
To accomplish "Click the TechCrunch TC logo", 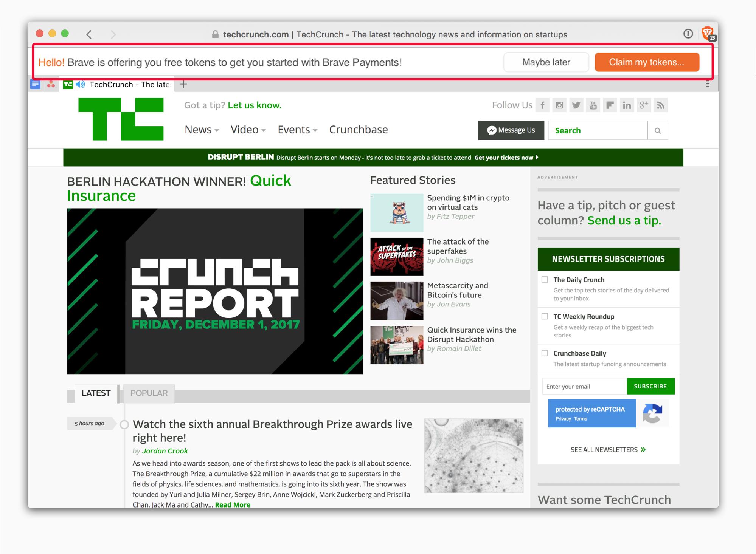I will coord(121,119).
